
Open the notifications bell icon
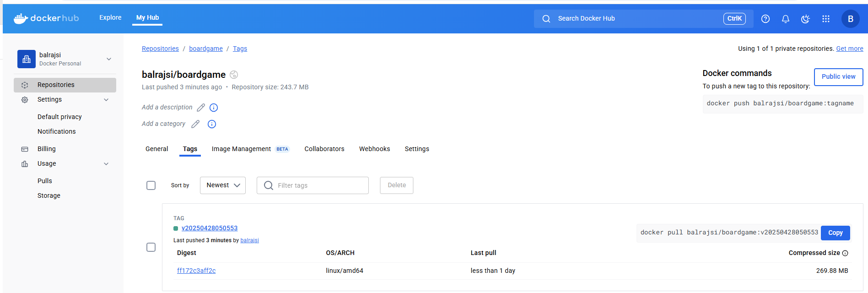tap(786, 19)
